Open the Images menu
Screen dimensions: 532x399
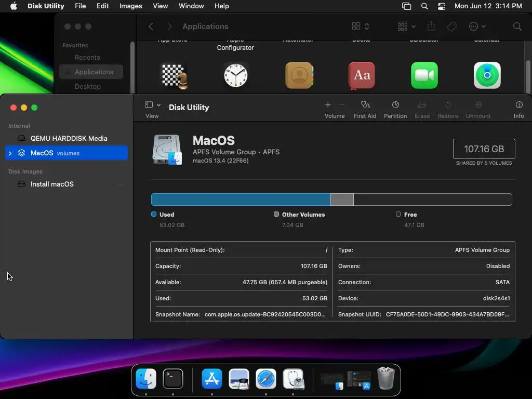[130, 6]
